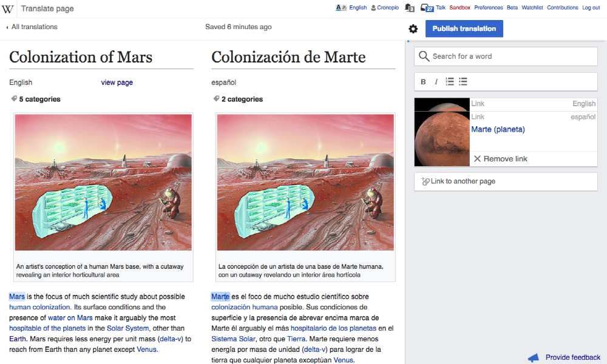Insert a numbered list

(x=450, y=82)
